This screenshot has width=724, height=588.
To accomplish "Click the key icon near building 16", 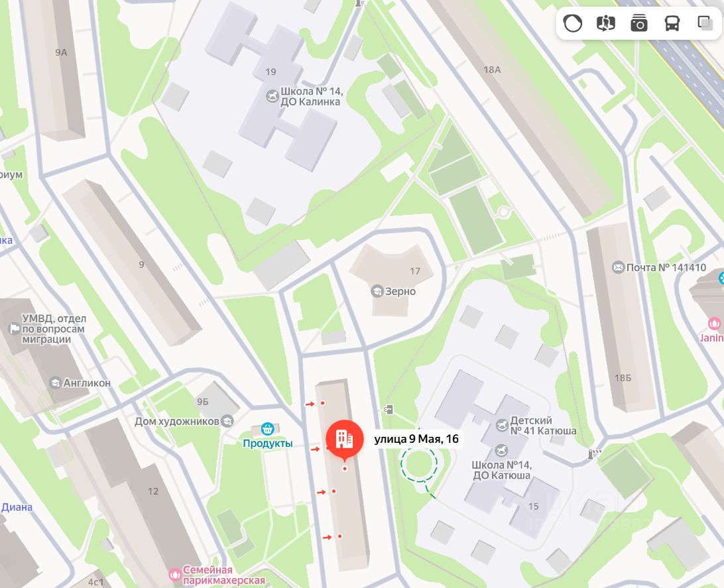I will (x=389, y=410).
